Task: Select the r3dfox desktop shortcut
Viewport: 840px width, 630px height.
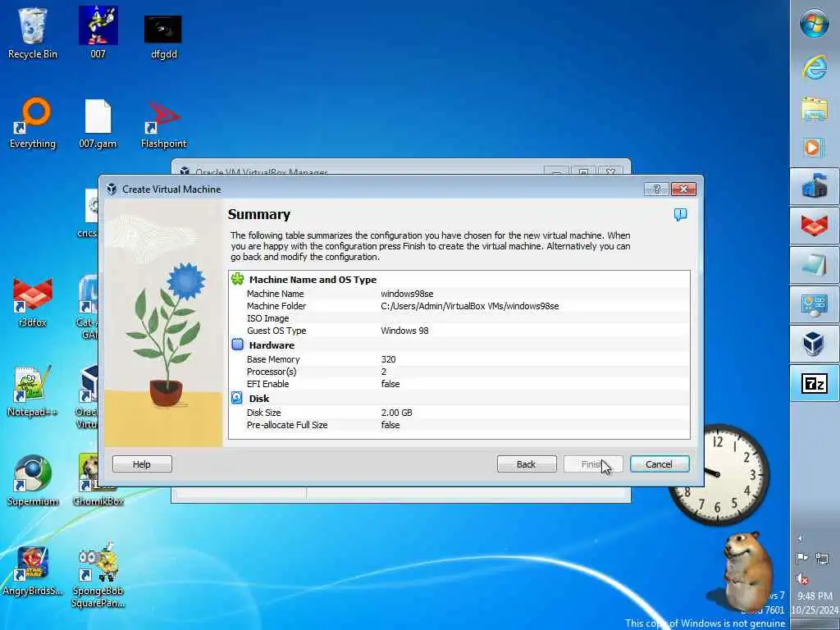Action: (33, 303)
